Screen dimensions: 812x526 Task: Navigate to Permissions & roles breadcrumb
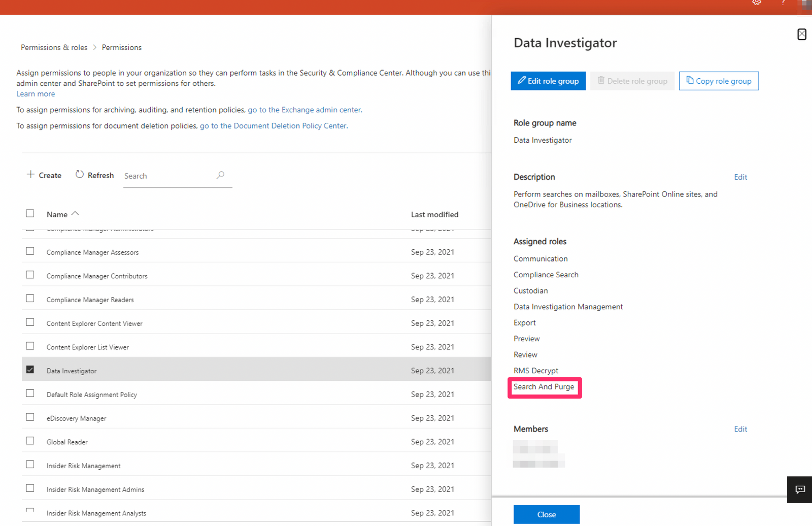click(53, 47)
